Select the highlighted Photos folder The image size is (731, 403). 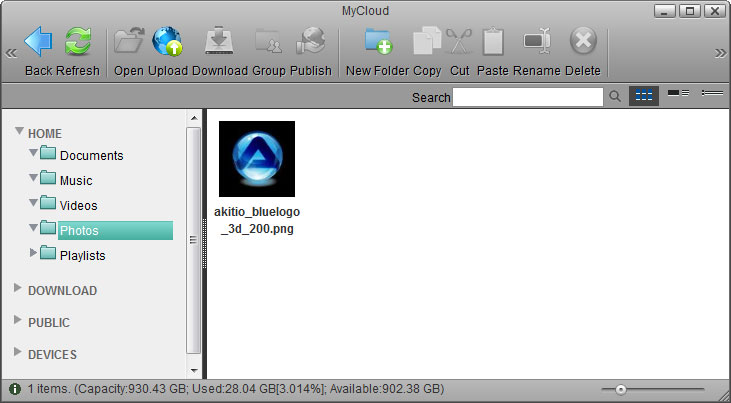coord(116,230)
